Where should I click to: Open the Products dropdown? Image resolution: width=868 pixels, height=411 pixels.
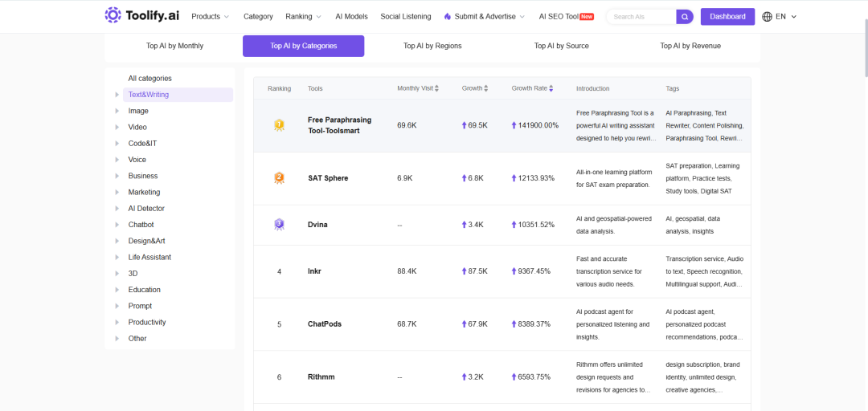210,17
